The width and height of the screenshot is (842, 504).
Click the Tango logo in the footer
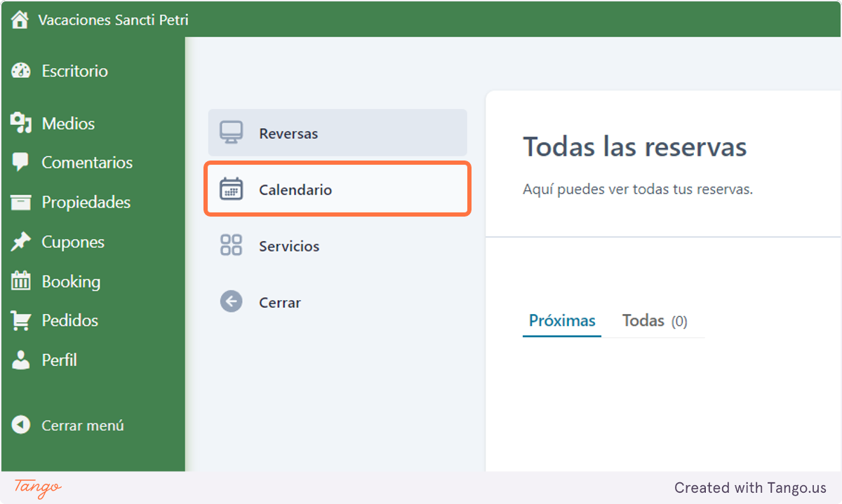(38, 488)
